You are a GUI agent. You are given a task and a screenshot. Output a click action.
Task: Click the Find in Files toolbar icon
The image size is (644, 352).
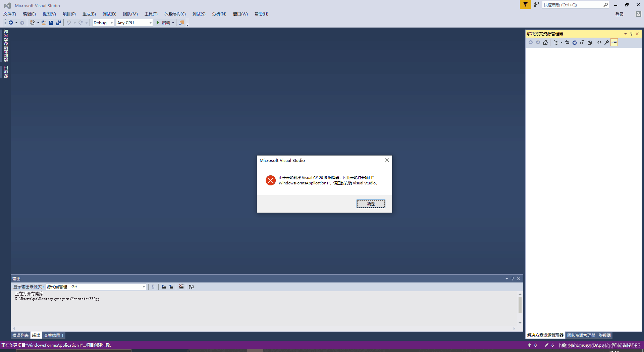click(181, 23)
